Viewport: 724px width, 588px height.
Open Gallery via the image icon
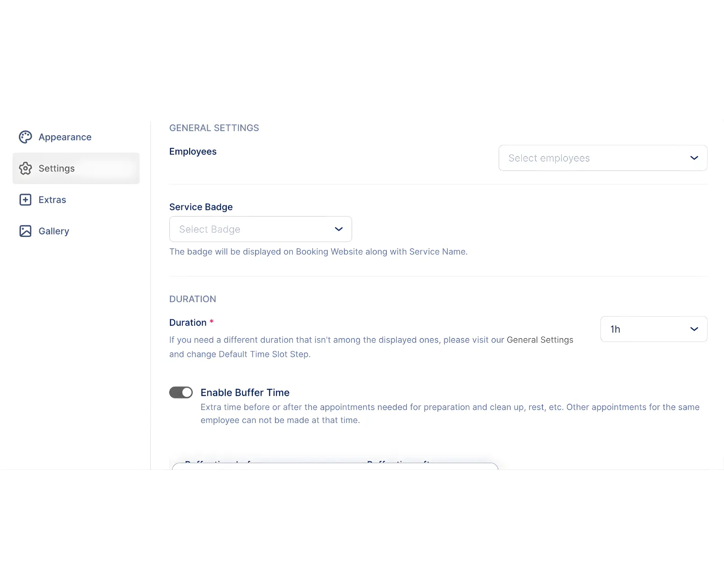[x=25, y=231]
